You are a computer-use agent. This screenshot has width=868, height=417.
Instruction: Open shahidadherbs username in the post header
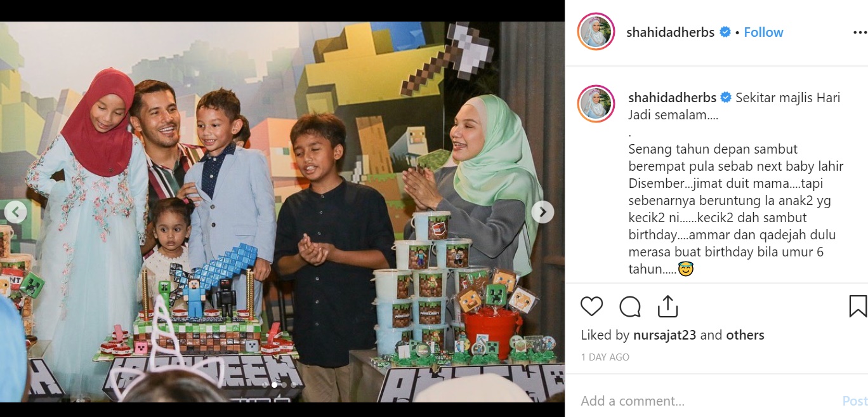click(x=670, y=32)
